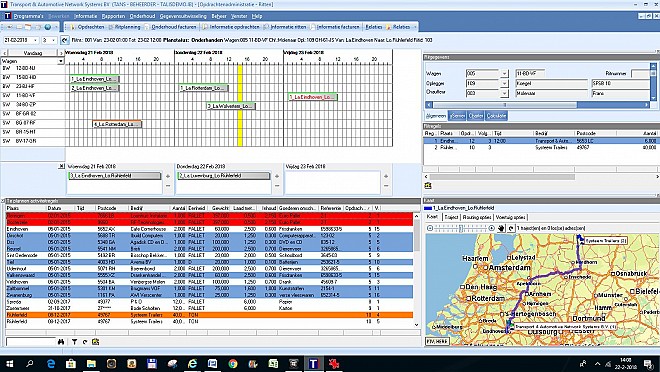Click the rotate/refresh map icon

click(511, 228)
